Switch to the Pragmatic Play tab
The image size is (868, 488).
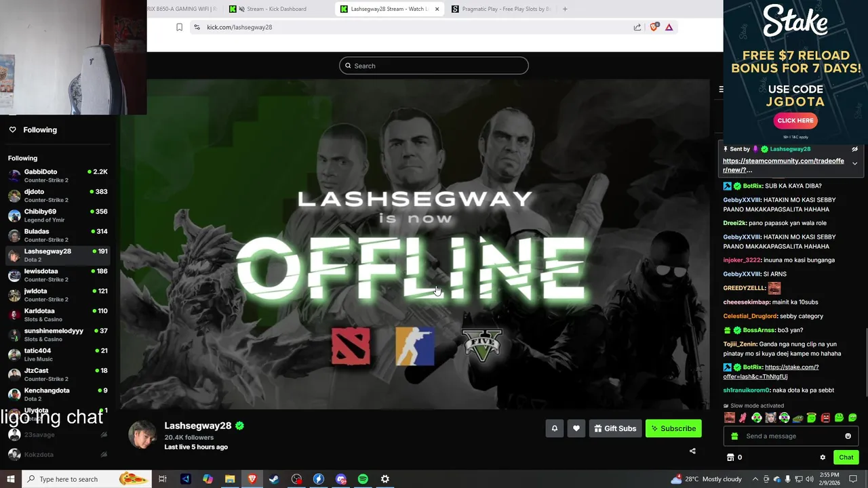[500, 9]
